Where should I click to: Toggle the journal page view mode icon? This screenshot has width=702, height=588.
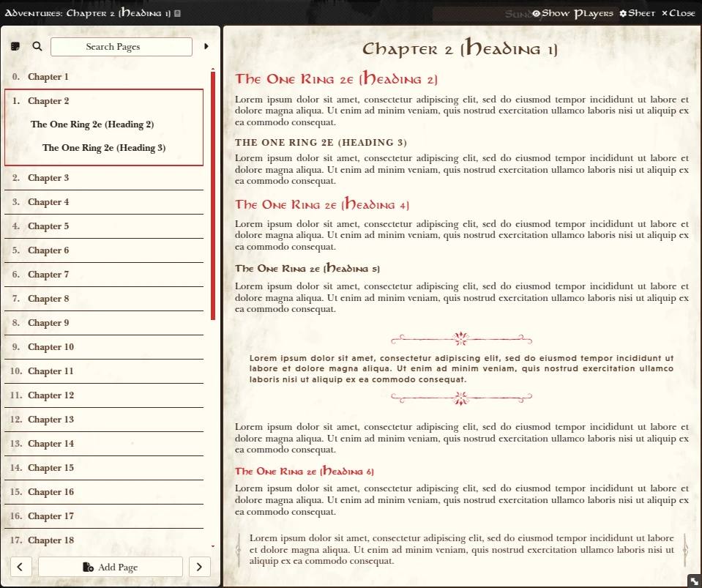[15, 47]
